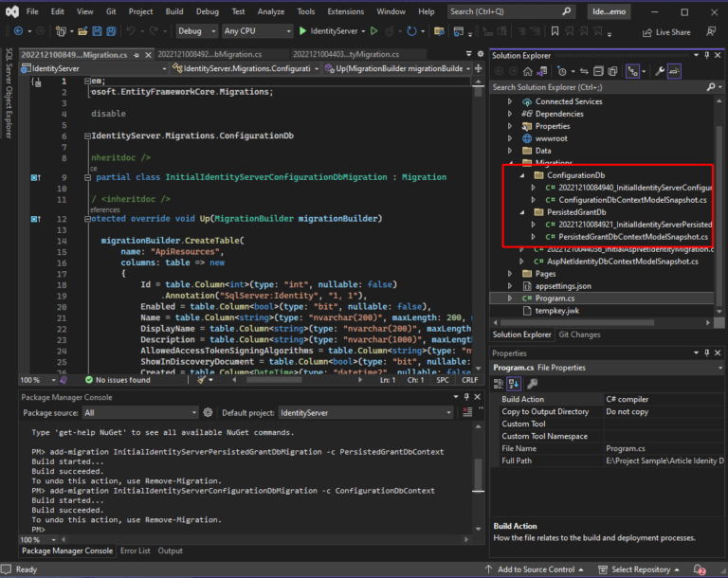Click the Package Manager Console vertical scrollbar
This screenshot has width=728, height=578.
pyautogui.click(x=479, y=474)
